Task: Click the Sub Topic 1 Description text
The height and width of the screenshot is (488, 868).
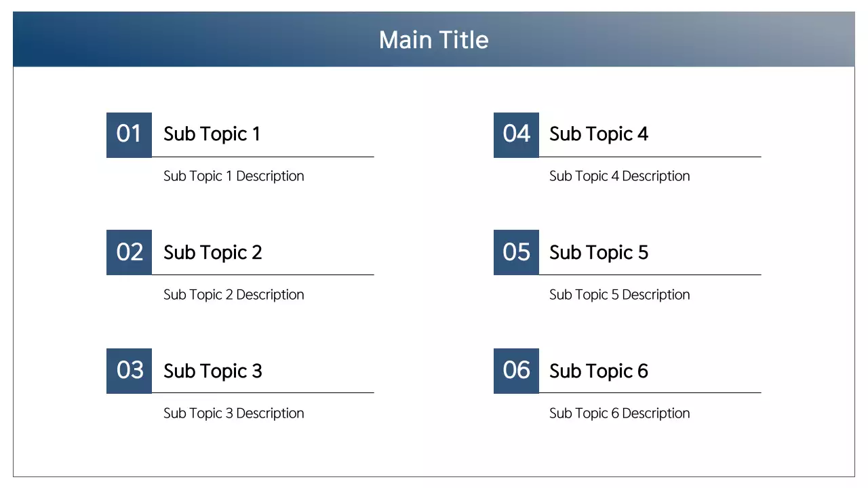Action: pyautogui.click(x=233, y=176)
